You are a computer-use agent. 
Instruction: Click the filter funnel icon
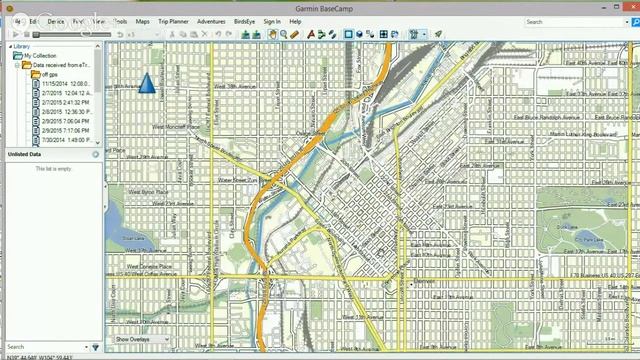pos(96,347)
